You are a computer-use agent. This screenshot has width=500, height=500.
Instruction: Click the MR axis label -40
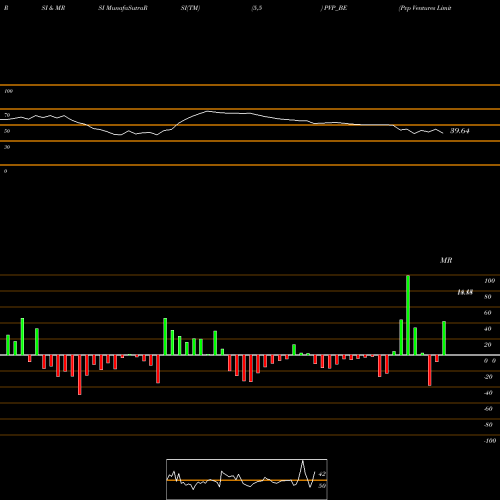coord(488,393)
